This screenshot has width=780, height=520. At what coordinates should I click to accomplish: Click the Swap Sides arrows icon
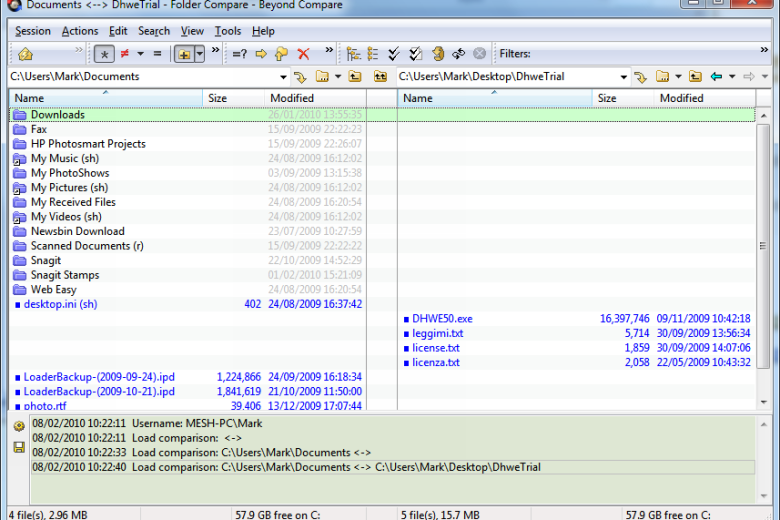tap(459, 54)
